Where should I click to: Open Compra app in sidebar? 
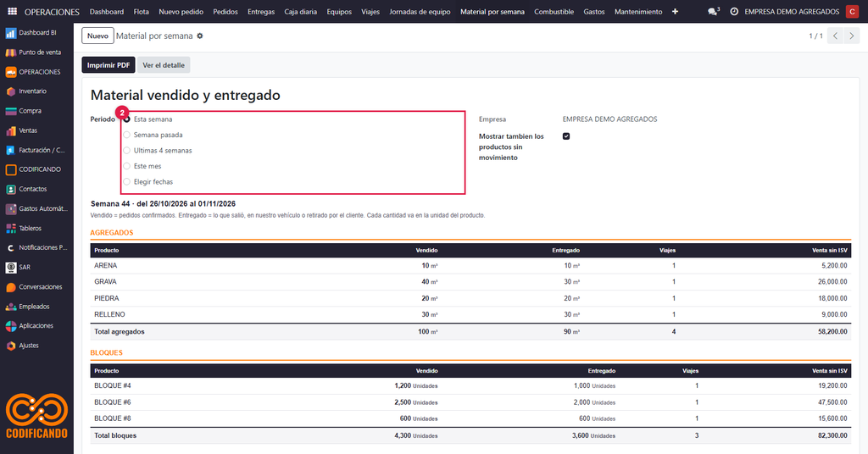(x=36, y=111)
